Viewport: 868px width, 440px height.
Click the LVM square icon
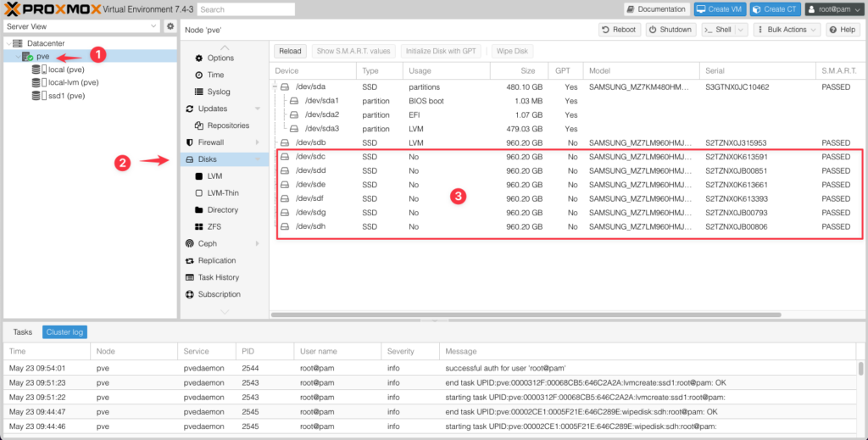click(x=198, y=176)
